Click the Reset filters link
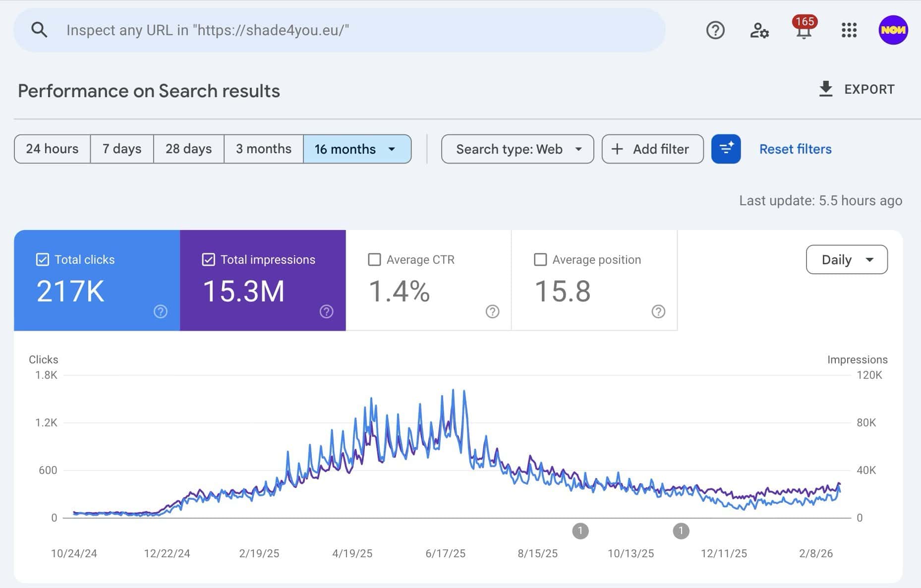This screenshot has width=921, height=588. [x=795, y=149]
